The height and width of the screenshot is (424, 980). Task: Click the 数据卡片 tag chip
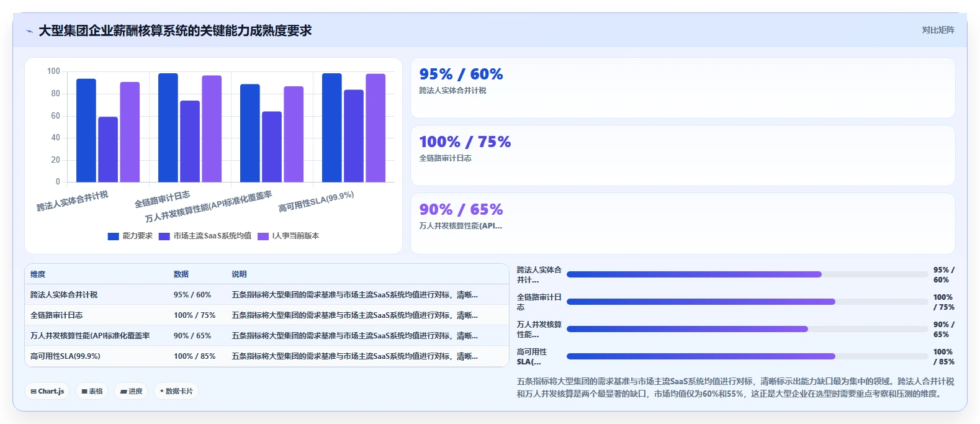point(176,391)
